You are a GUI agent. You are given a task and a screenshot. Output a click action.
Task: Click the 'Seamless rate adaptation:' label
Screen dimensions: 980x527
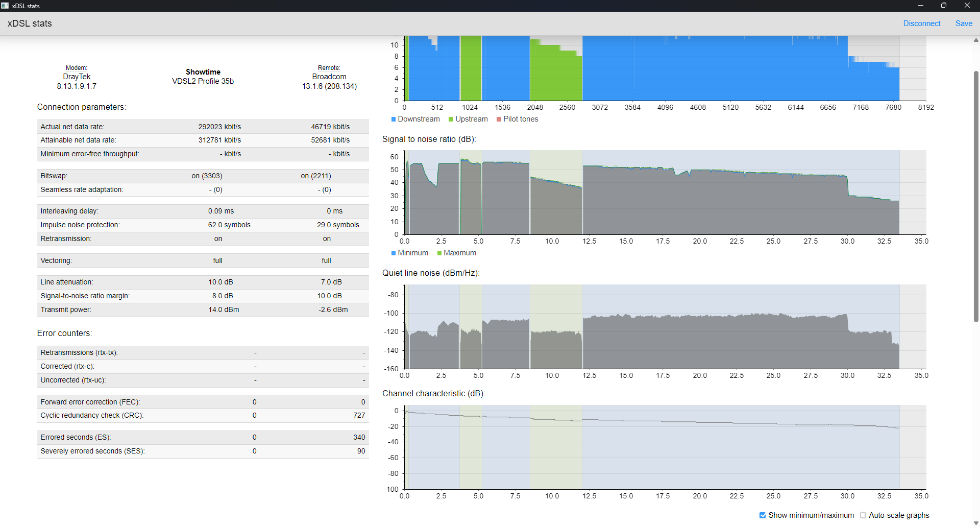pos(82,189)
